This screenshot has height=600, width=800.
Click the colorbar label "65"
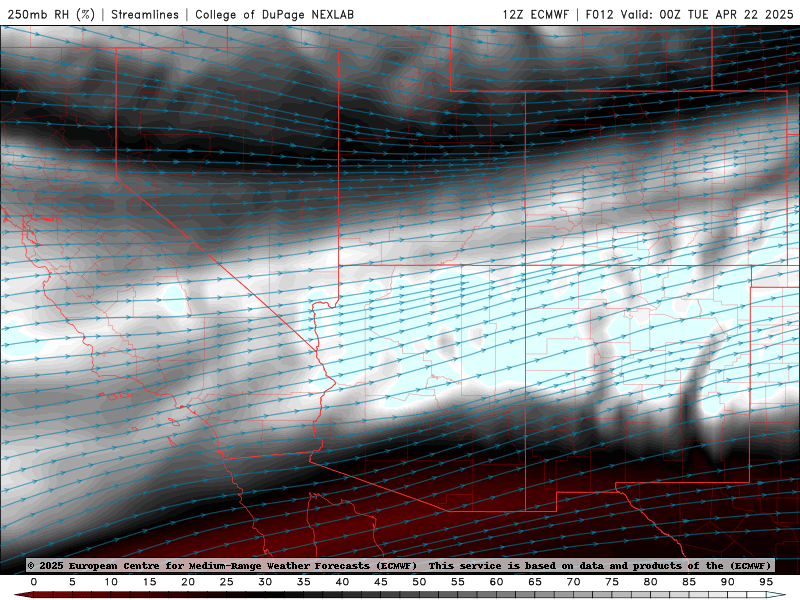click(x=535, y=582)
